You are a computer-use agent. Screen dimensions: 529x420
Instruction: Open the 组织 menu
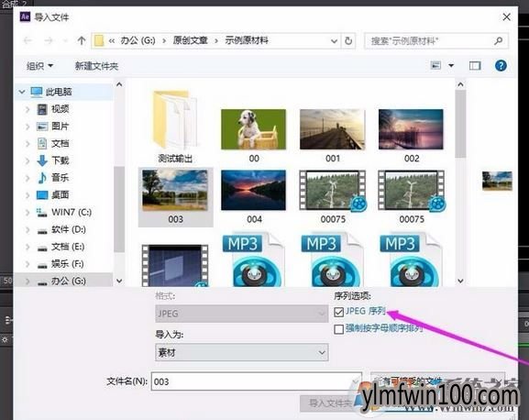coord(39,66)
